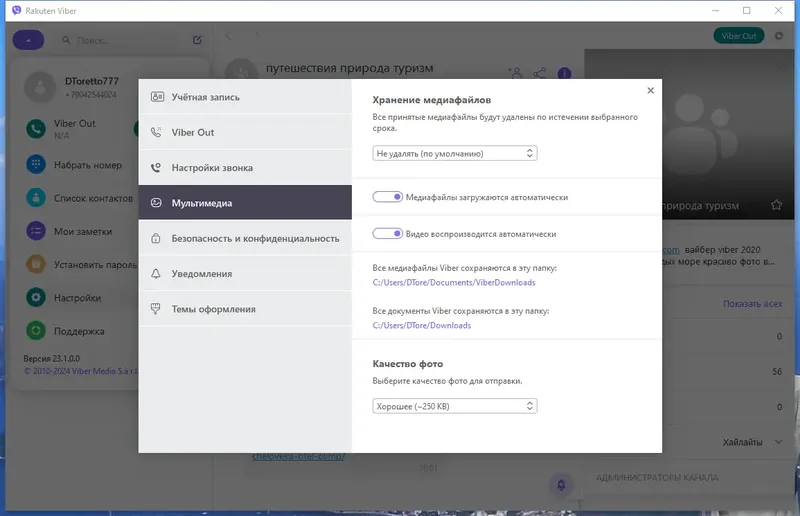Click the Viber Out green phone icon in sidebar

point(36,129)
